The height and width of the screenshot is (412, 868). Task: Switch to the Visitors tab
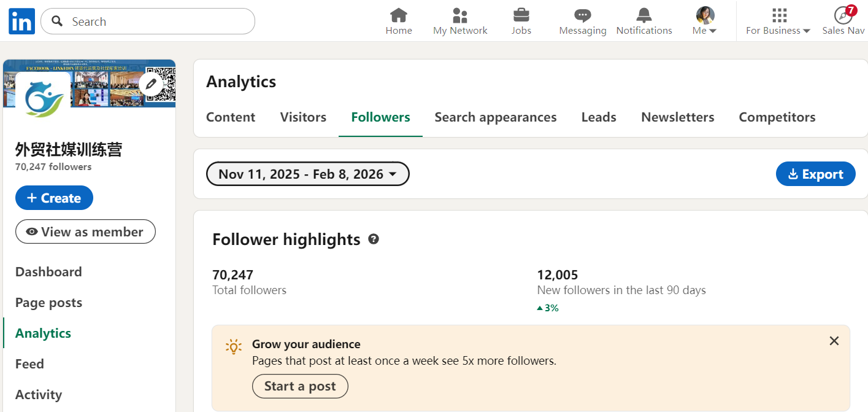[303, 117]
